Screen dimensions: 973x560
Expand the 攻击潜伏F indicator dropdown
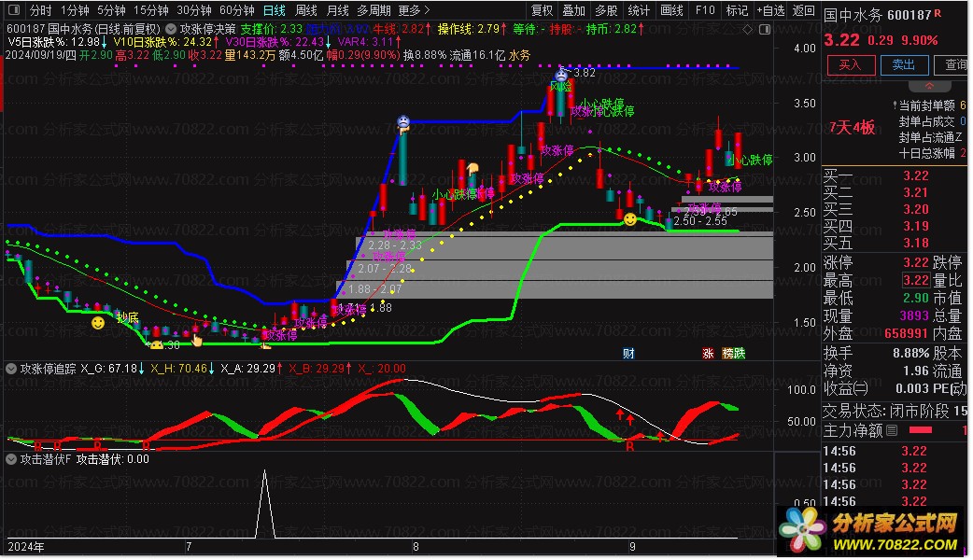click(10, 459)
